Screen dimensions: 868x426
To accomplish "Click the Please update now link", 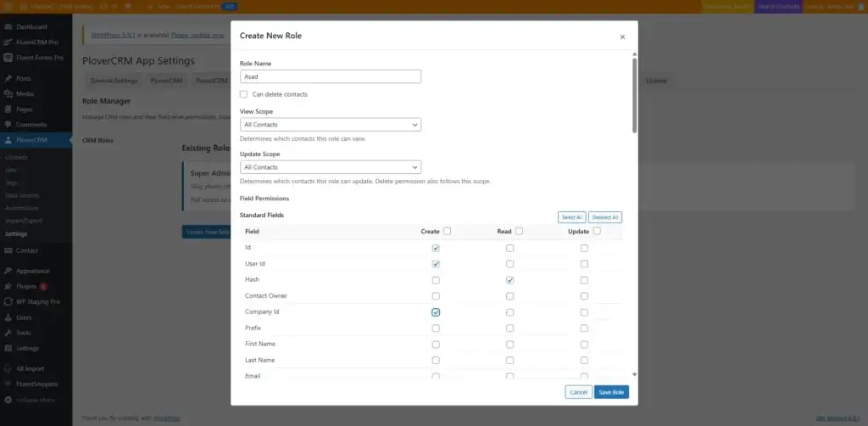I will 198,35.
